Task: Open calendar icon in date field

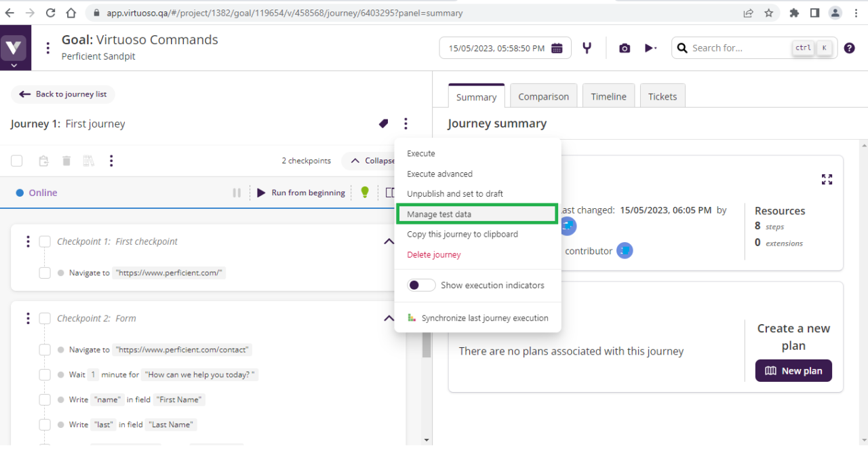Action: click(x=557, y=48)
